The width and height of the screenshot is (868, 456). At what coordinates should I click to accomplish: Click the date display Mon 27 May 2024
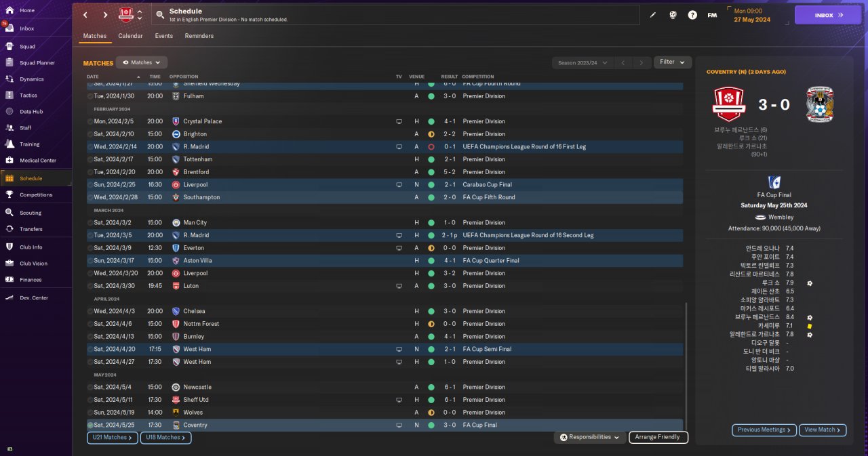click(x=753, y=15)
